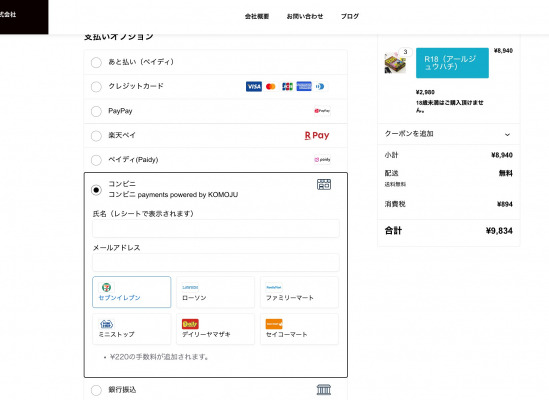Select the ミニストップ store tile
The width and height of the screenshot is (549, 400).
point(132,329)
